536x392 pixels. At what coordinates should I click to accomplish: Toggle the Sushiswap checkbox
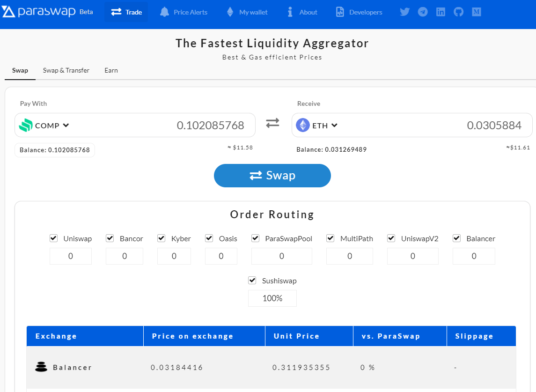pos(252,281)
